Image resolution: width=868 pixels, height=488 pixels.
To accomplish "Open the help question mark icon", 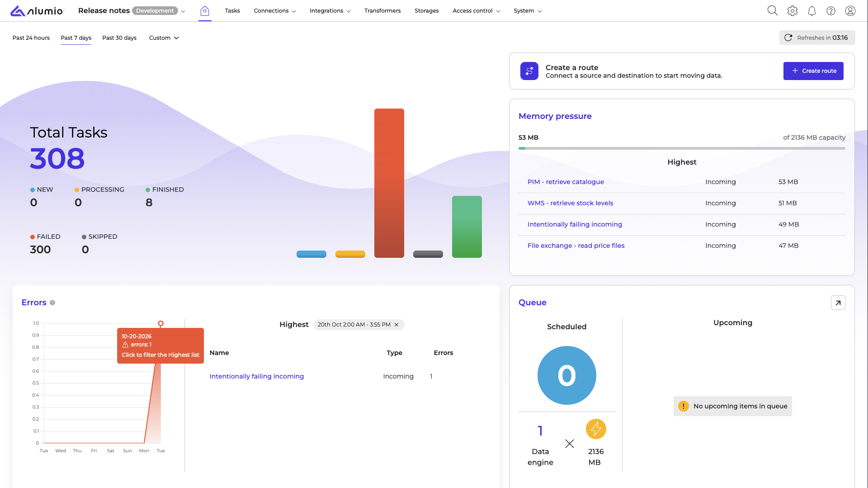I will (831, 11).
